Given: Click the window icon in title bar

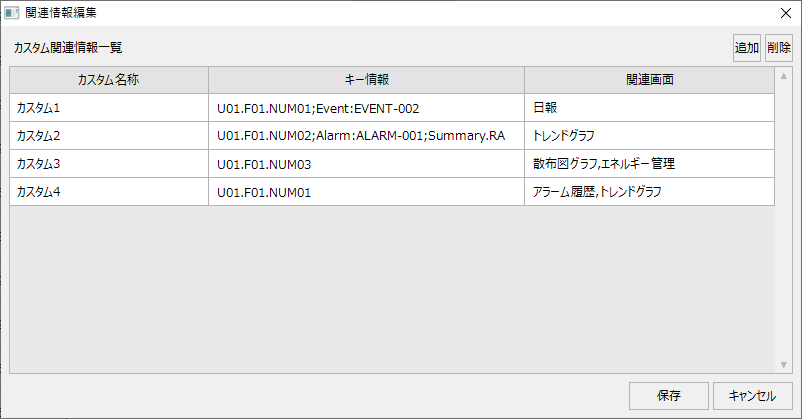Looking at the screenshot, I should click(x=12, y=13).
